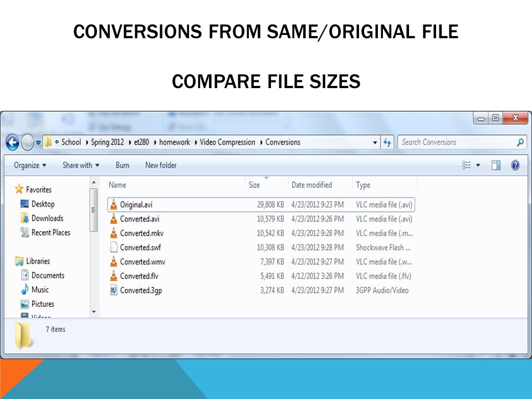Select the Converted.flv file
This screenshot has height=399, width=532.
click(261, 276)
